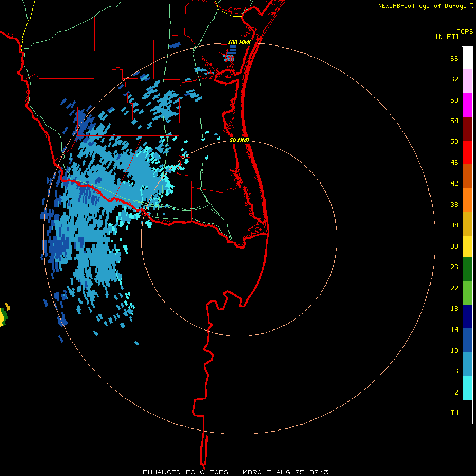This screenshot has height=476, width=476.
Task: Click the 6 value on the scale
Action: (x=456, y=371)
